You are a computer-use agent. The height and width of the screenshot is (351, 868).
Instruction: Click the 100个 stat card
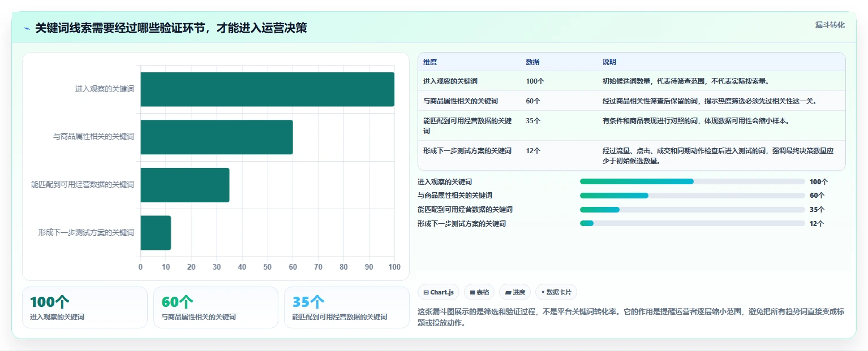click(85, 307)
